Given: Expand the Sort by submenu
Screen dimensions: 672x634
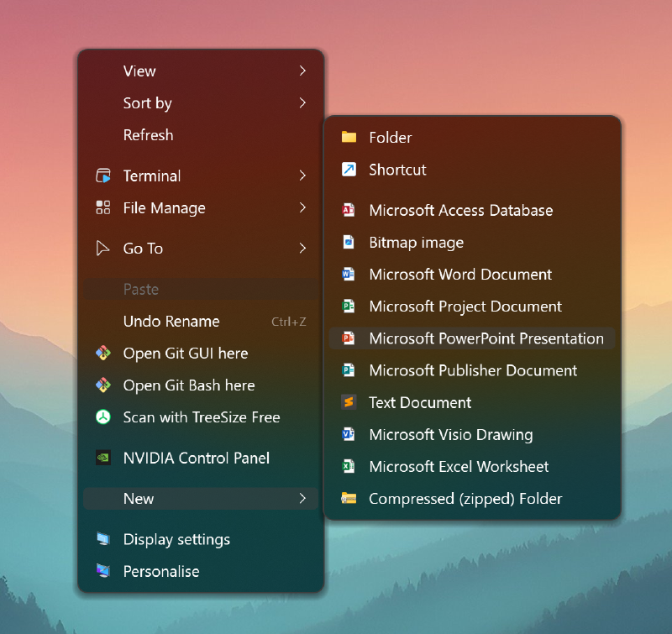Looking at the screenshot, I should [302, 103].
